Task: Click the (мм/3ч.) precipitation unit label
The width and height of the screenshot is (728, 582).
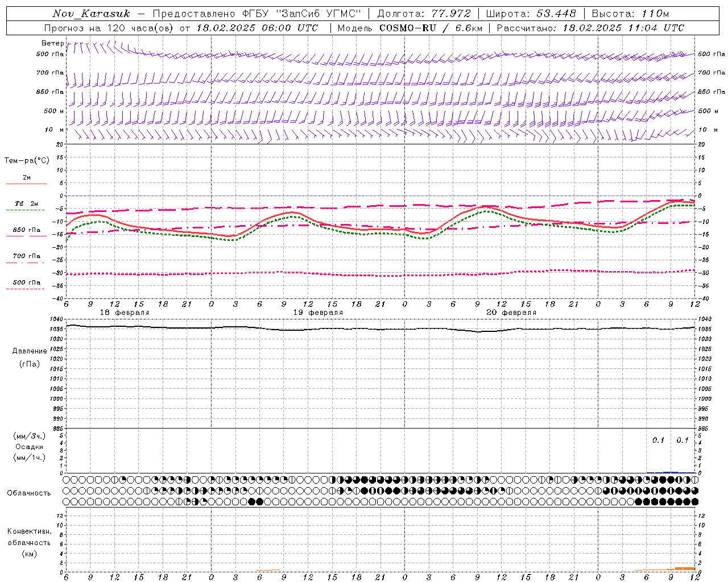Action: [30, 436]
